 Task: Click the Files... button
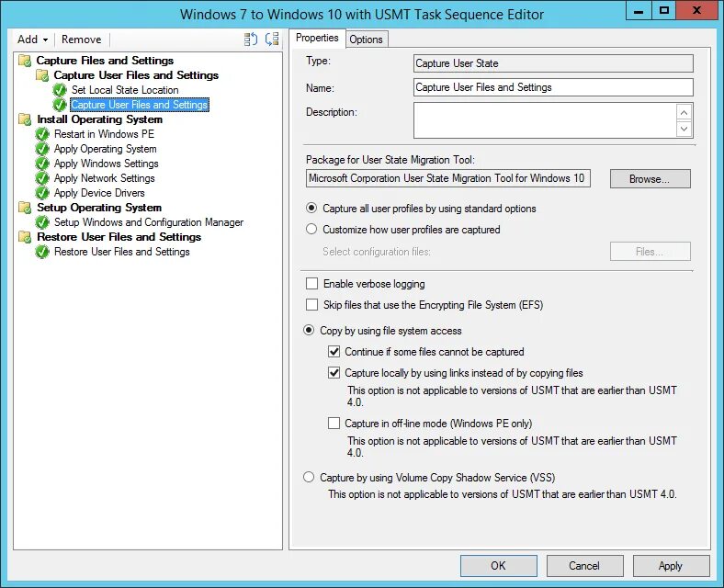[x=650, y=252]
